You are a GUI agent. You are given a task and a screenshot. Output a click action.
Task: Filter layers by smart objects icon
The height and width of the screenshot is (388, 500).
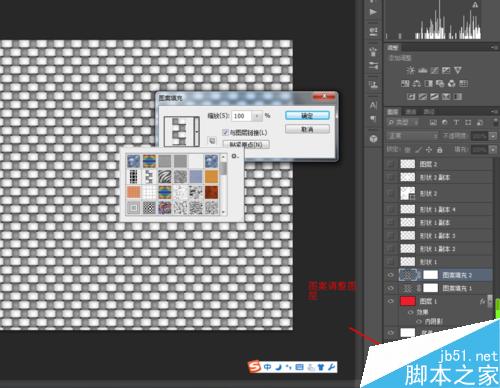tap(480, 123)
